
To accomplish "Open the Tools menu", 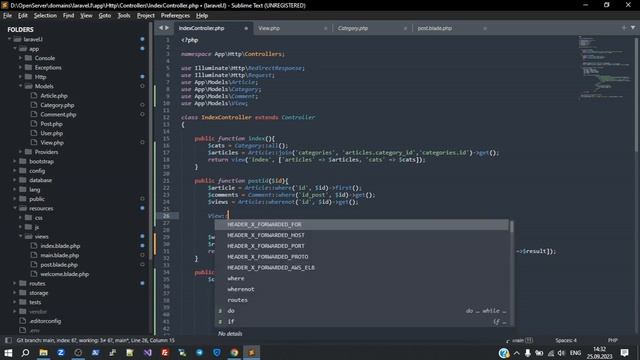I will coord(124,16).
